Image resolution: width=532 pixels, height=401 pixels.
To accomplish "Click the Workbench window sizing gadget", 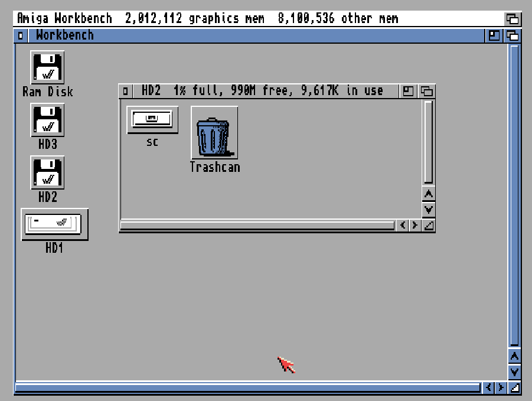I will tap(514, 387).
